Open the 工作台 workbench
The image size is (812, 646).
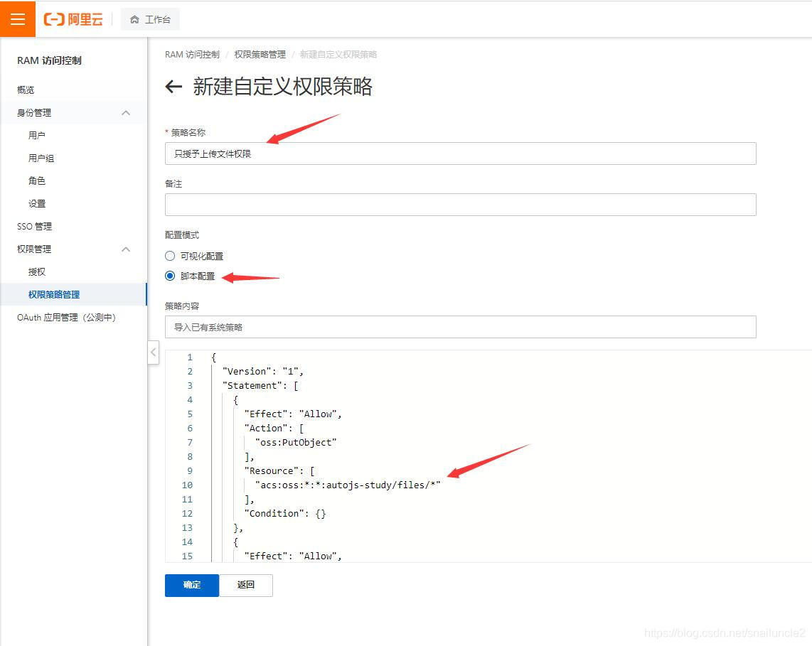(x=150, y=20)
